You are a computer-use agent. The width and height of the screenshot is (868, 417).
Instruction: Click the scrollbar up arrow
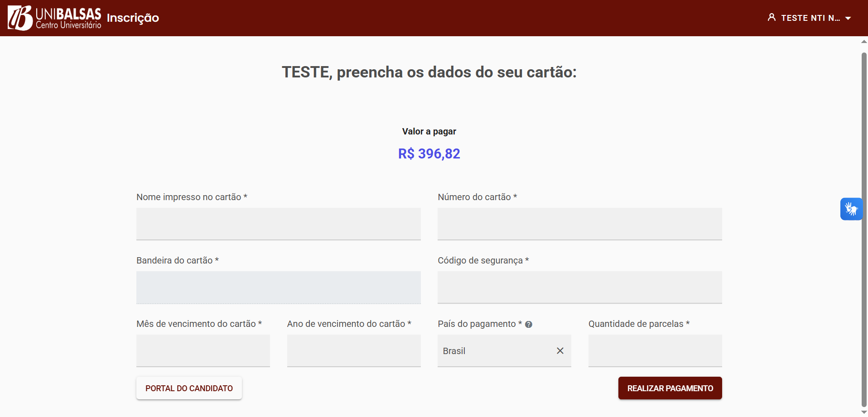864,42
